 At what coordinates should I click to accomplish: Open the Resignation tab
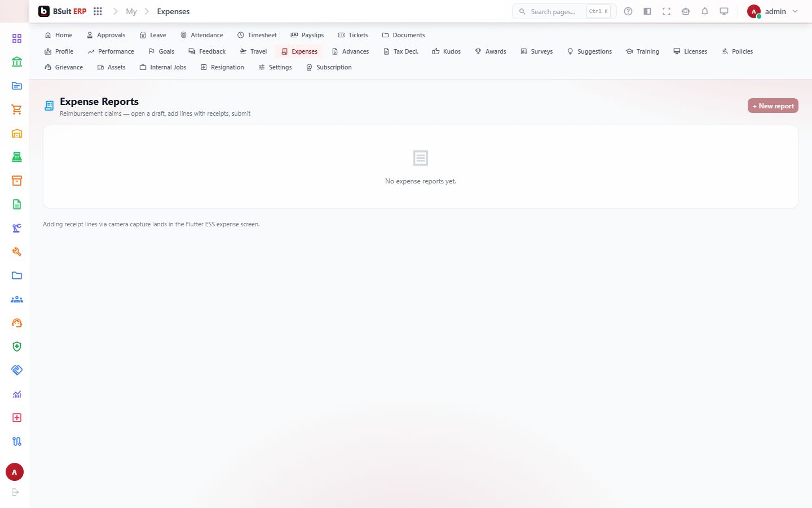tap(222, 67)
